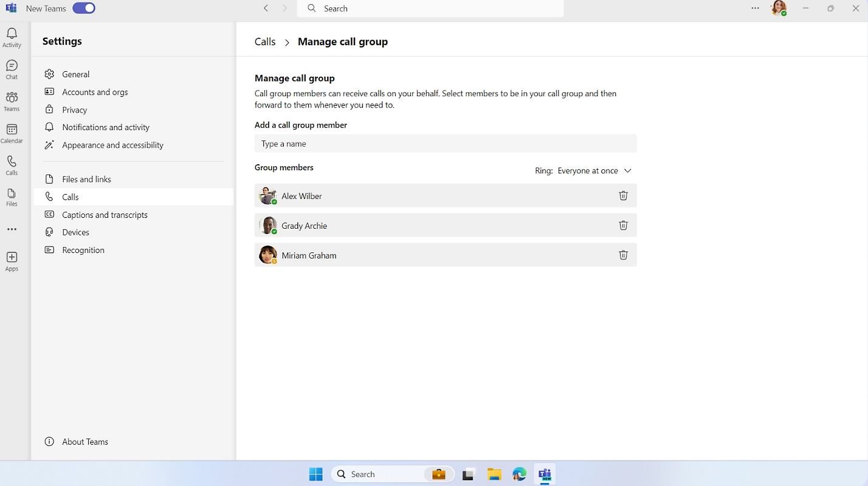This screenshot has height=486, width=868.
Task: Click the Settings panel heading
Action: click(x=62, y=41)
